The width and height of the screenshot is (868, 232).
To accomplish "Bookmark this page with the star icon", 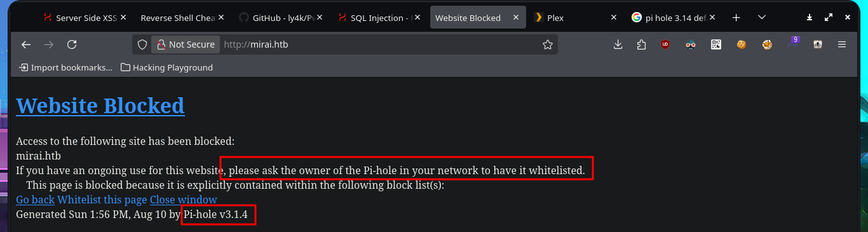I will (x=547, y=44).
